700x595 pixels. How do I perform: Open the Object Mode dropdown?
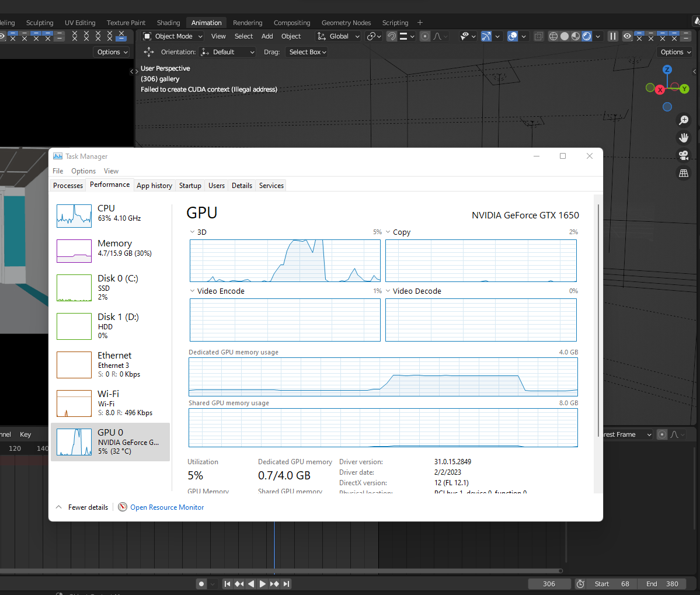pyautogui.click(x=173, y=36)
